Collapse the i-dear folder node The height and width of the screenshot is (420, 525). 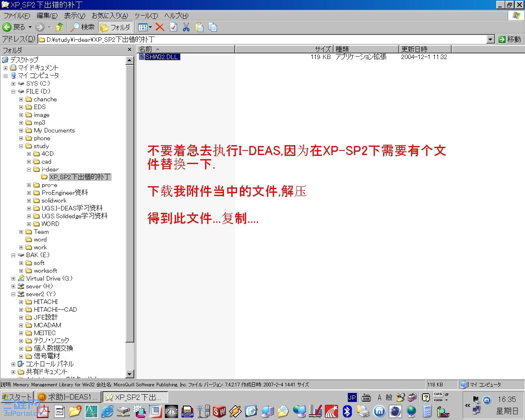coord(29,169)
